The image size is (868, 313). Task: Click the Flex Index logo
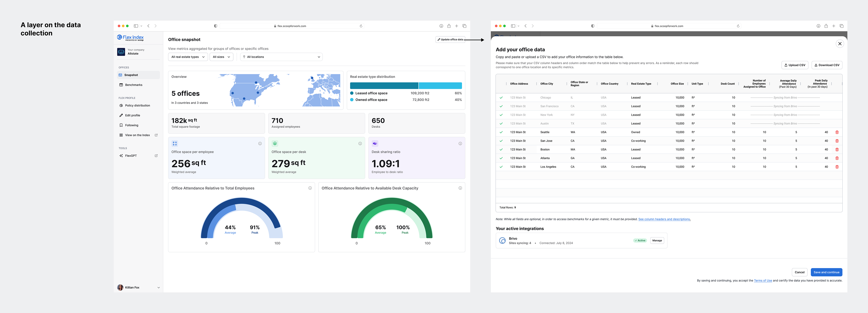130,38
